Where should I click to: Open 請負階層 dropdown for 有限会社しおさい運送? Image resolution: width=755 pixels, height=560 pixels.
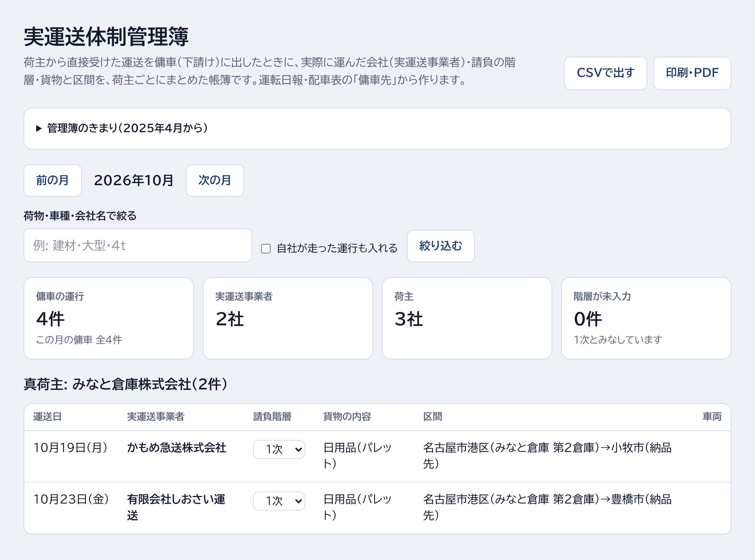pos(279,501)
